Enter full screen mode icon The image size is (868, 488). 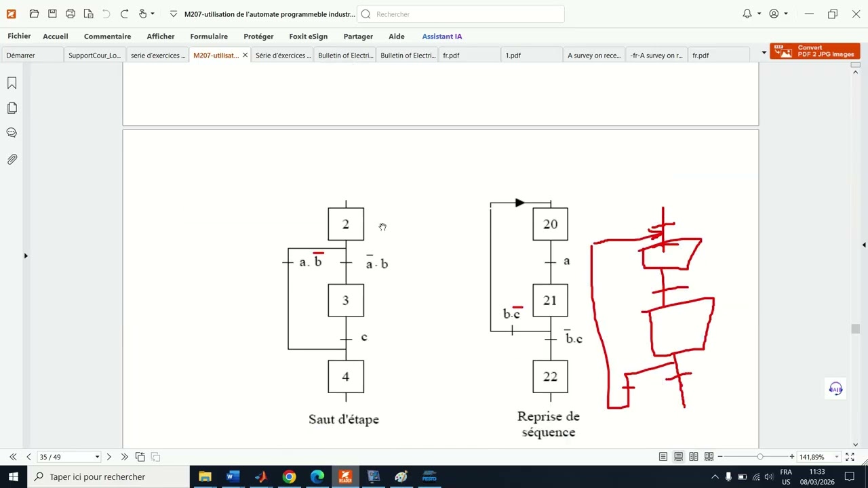[849, 457]
